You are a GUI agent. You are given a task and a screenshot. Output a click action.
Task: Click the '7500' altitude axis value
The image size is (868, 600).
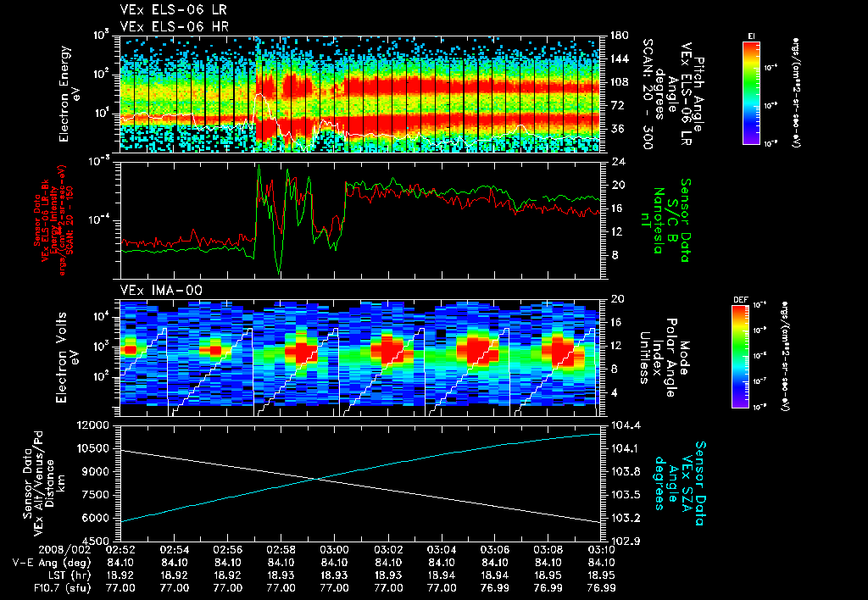[x=97, y=495]
